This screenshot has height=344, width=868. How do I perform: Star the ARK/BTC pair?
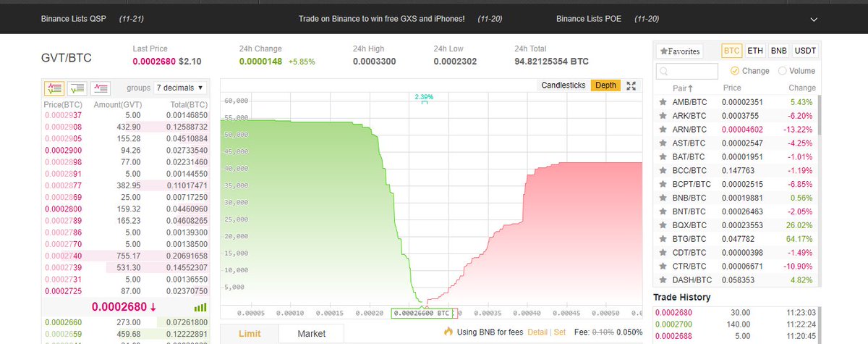663,116
